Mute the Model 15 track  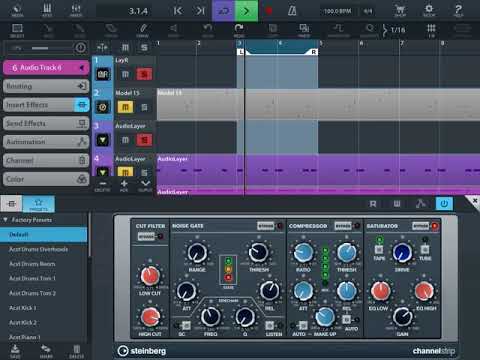[125, 107]
